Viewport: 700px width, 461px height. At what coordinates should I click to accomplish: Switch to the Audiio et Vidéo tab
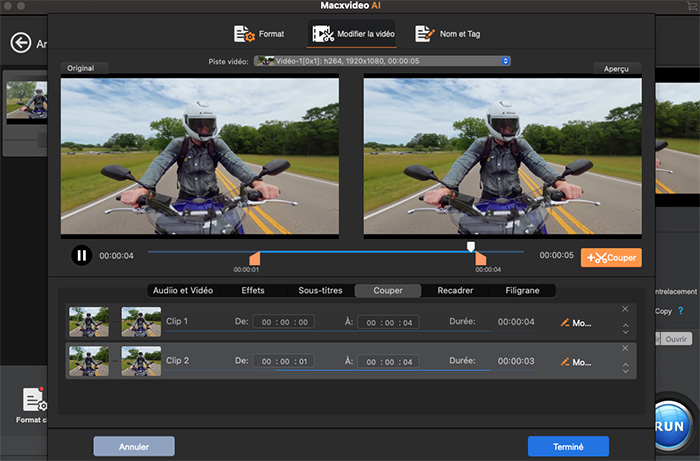point(183,291)
